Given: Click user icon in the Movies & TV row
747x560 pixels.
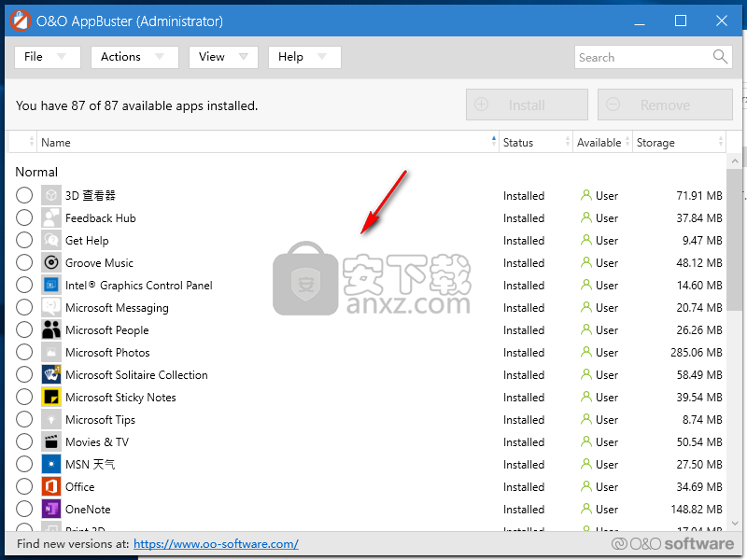Looking at the screenshot, I should pyautogui.click(x=586, y=441).
